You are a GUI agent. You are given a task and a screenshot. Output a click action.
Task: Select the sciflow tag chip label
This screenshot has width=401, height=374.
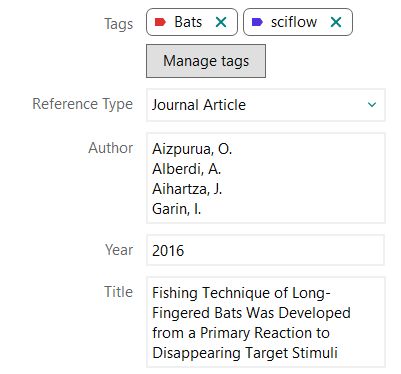(294, 22)
